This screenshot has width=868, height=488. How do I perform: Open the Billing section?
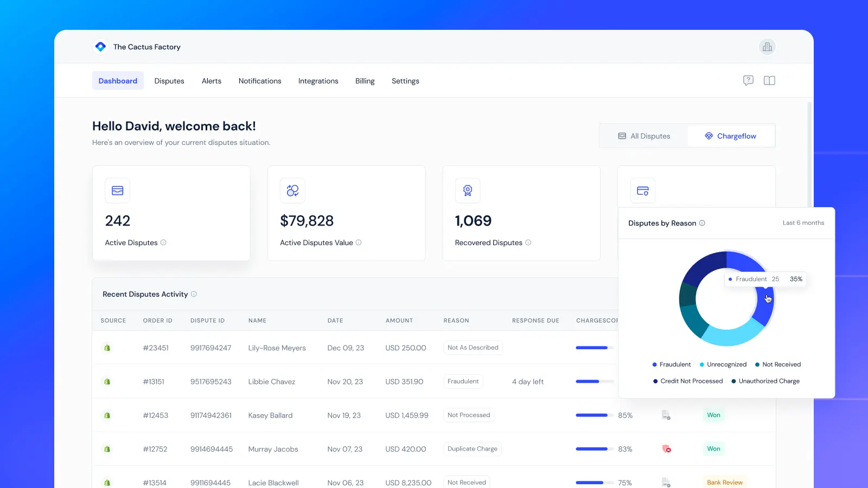pos(365,80)
